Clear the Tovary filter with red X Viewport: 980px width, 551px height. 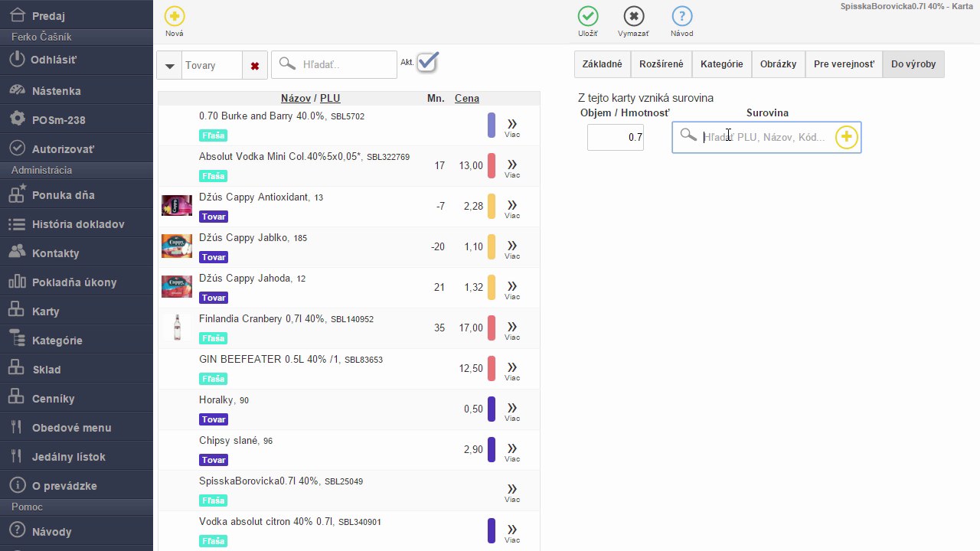255,66
